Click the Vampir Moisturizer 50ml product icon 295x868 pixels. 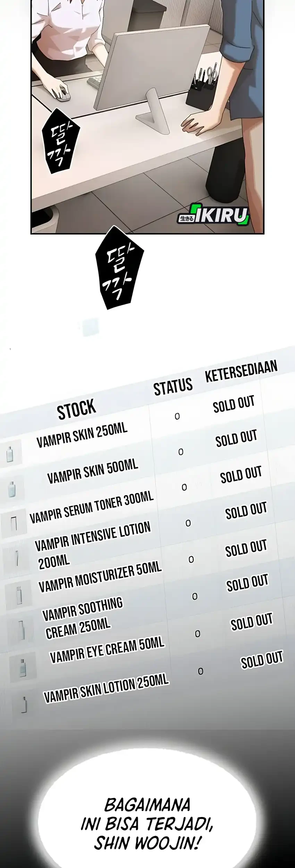(19, 594)
